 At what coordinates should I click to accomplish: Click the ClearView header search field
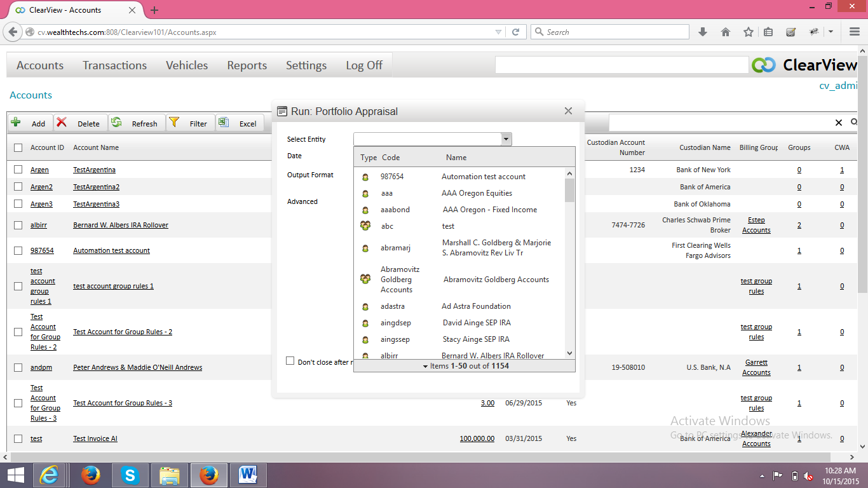coord(622,65)
